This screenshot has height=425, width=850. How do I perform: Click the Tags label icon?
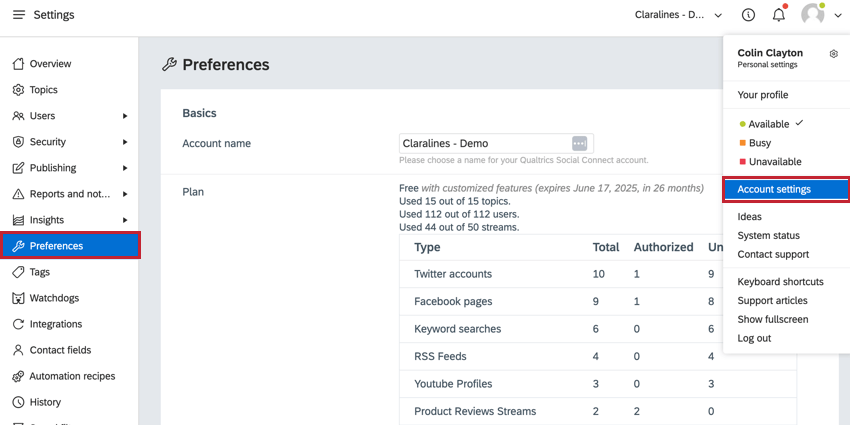tap(18, 272)
